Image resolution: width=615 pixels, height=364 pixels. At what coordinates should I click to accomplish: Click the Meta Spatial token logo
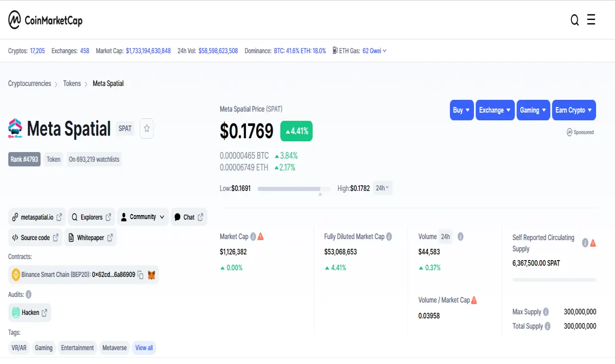tap(15, 129)
